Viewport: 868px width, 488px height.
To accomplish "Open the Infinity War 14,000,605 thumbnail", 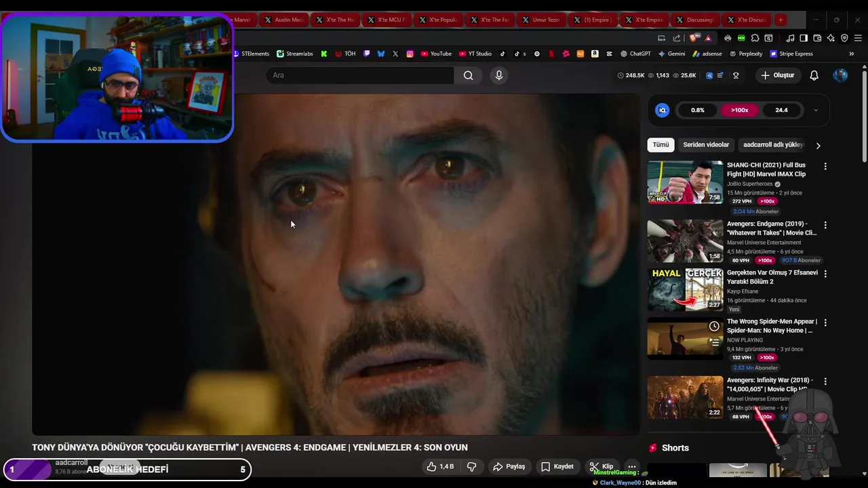I will coord(685,397).
